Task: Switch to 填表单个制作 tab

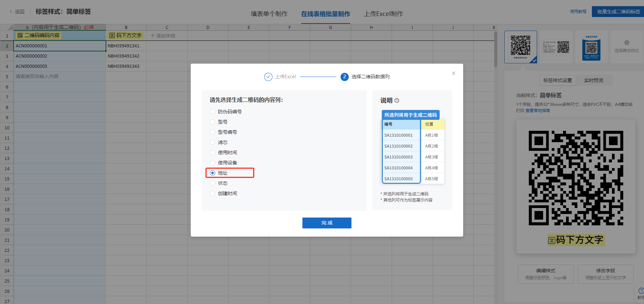Action: pyautogui.click(x=269, y=14)
